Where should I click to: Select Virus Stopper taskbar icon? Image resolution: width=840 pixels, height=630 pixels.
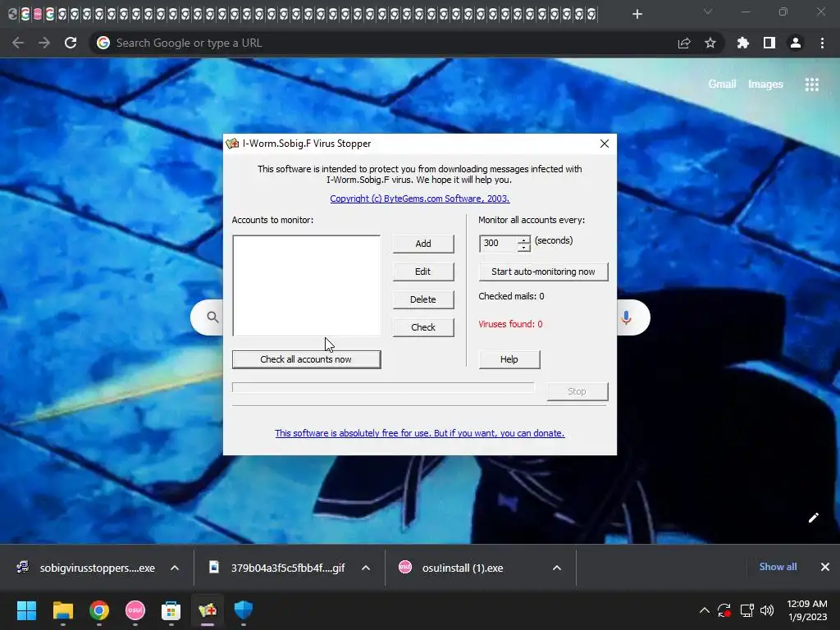tap(208, 610)
